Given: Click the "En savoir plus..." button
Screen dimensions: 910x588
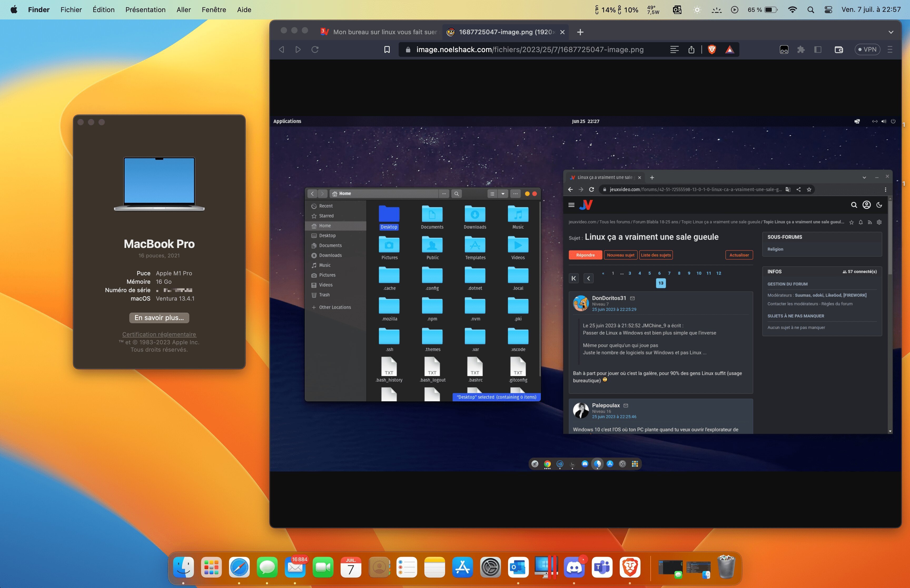Looking at the screenshot, I should coord(159,318).
